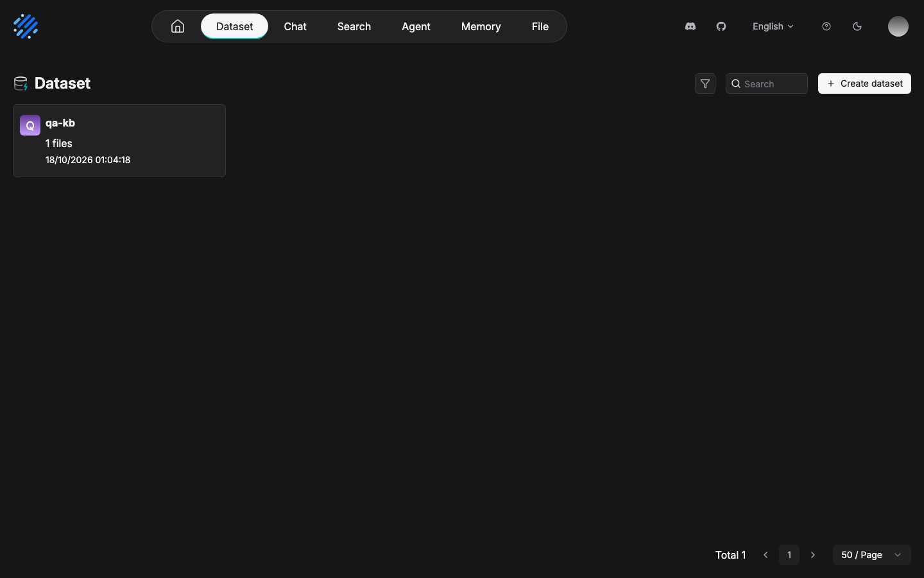This screenshot has height=578, width=924.
Task: Go to next page arrow
Action: pyautogui.click(x=813, y=555)
